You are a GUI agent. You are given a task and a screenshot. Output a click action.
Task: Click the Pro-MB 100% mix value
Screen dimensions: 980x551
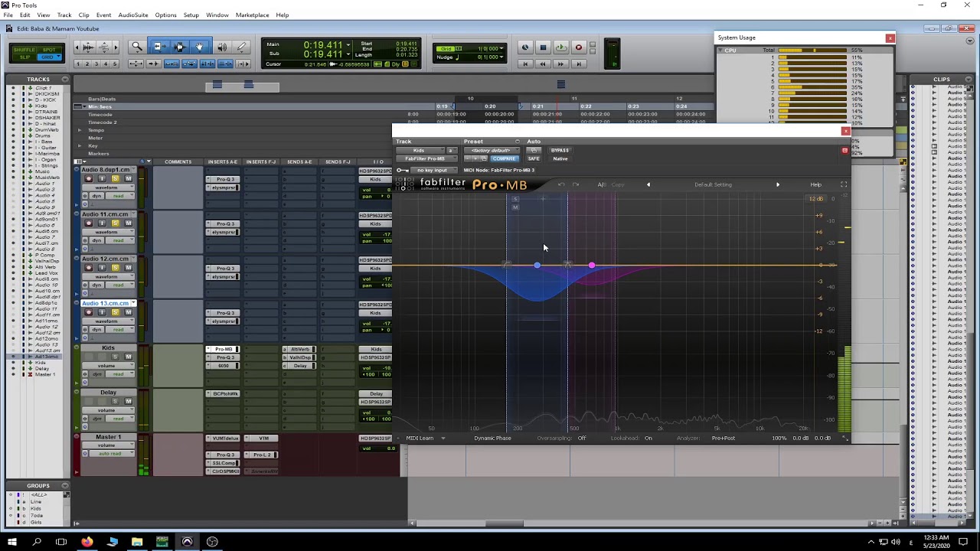(x=779, y=439)
